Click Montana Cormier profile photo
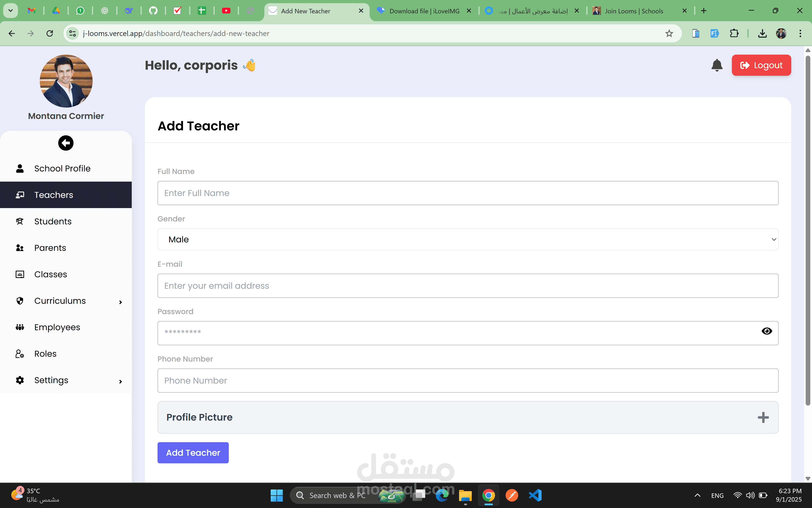 pos(66,81)
